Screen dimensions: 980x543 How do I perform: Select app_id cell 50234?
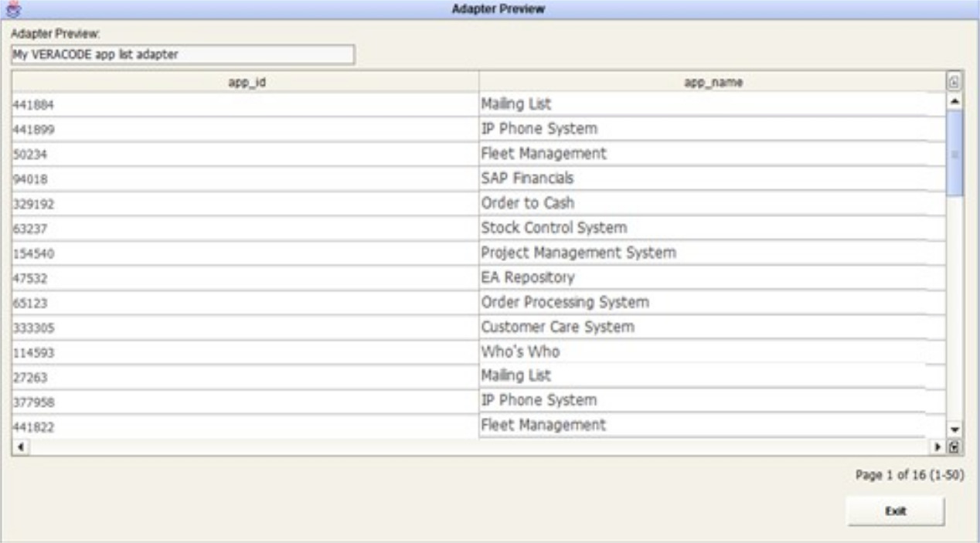pyautogui.click(x=245, y=154)
